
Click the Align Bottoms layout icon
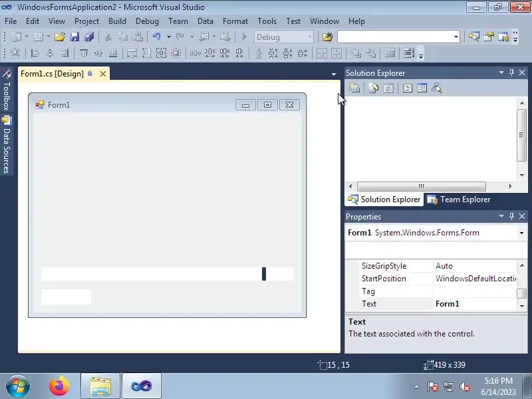[x=113, y=53]
